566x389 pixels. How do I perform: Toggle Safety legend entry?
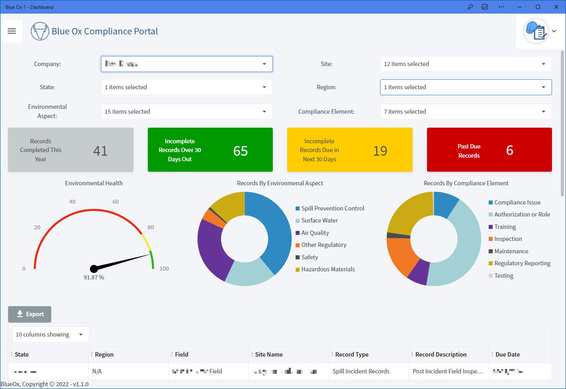click(x=307, y=257)
